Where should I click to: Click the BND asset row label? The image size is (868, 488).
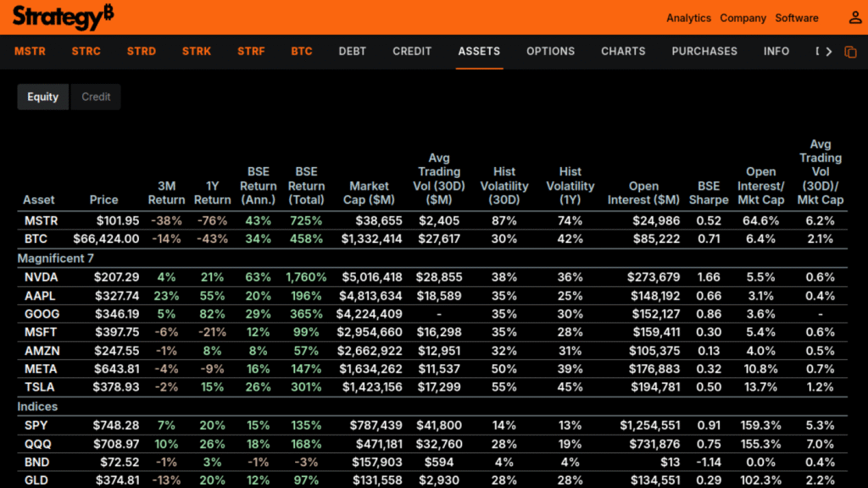[36, 463]
